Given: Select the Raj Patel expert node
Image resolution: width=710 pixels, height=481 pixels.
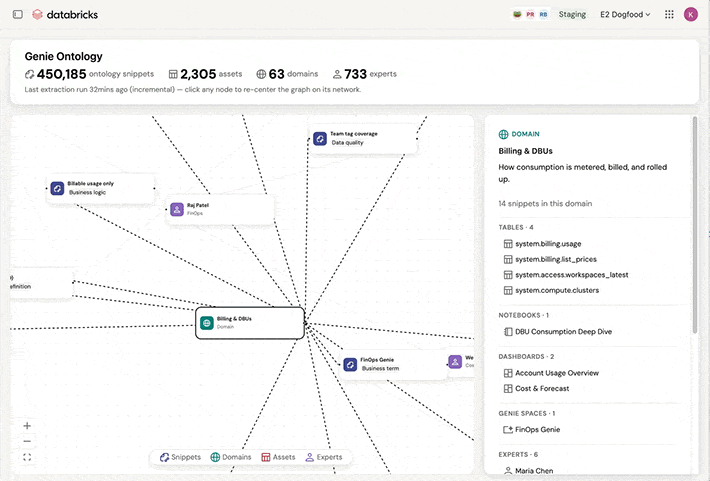Looking at the screenshot, I should coord(220,209).
